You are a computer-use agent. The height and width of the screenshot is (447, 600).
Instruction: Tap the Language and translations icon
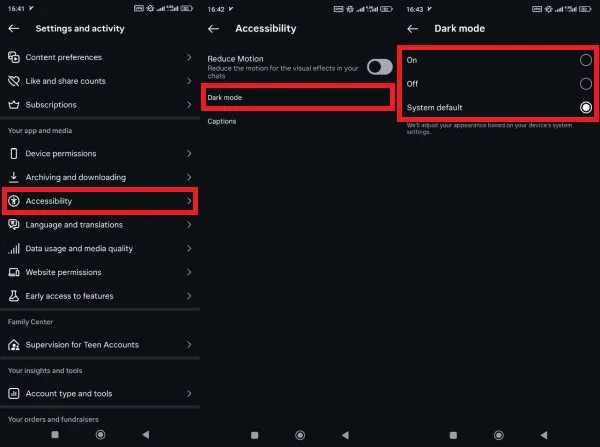(x=14, y=225)
